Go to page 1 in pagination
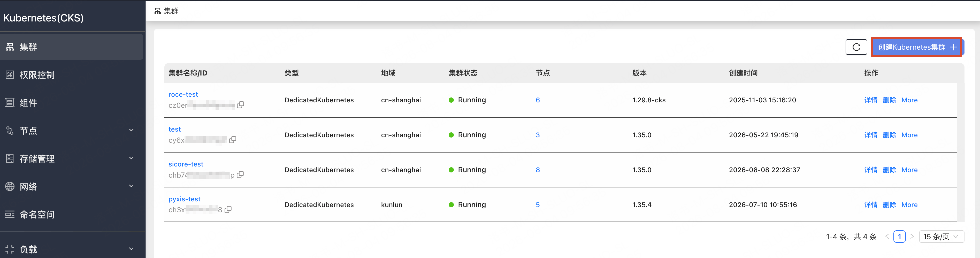Screen dimensions: 980x258 [x=899, y=237]
